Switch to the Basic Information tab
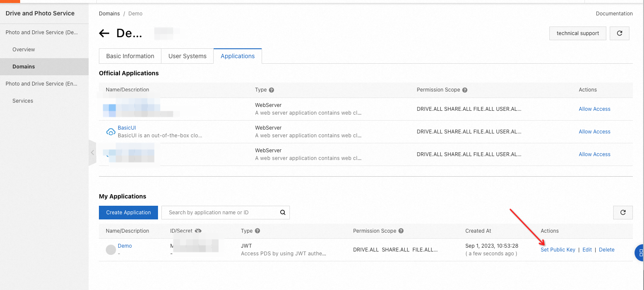 point(130,56)
